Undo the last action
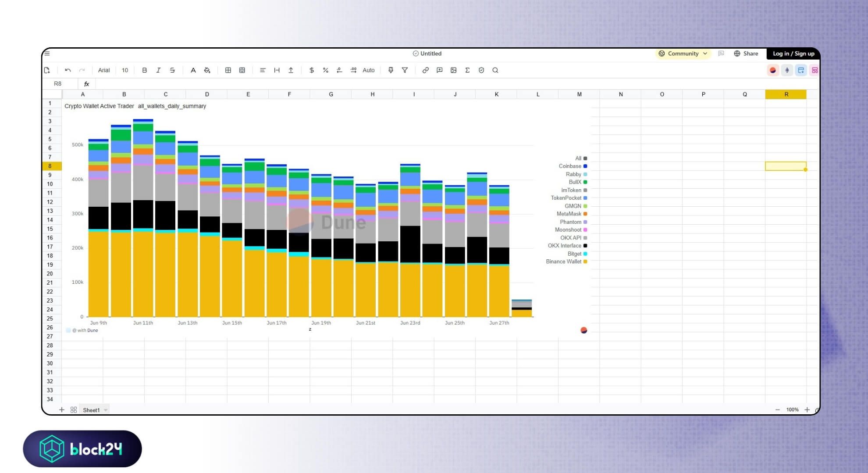The height and width of the screenshot is (473, 868). tap(68, 70)
